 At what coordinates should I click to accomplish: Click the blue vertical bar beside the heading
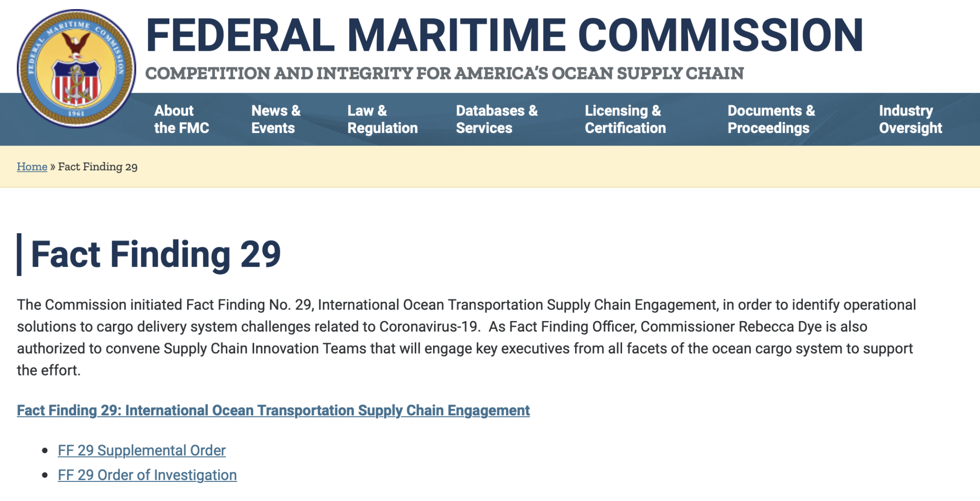tap(19, 255)
